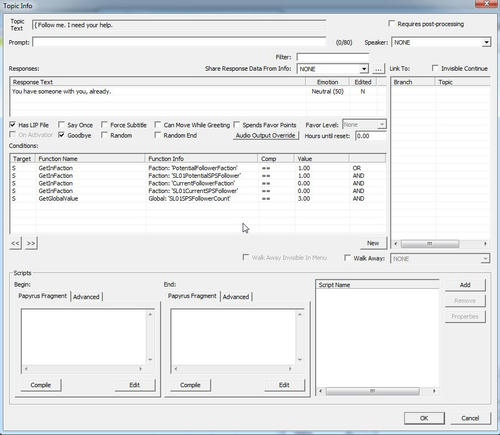
Task: Click the Begin fragment box scroll-up arrow
Action: (x=150, y=314)
